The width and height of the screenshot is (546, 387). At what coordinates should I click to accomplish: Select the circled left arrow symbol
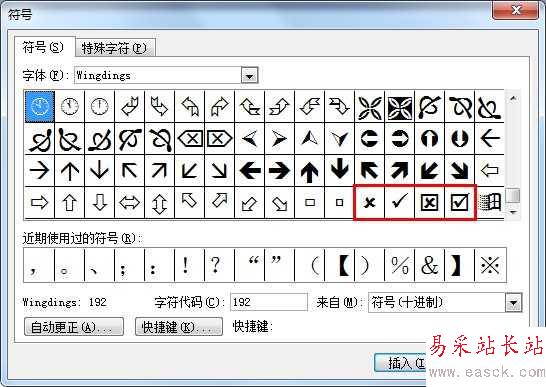(x=369, y=138)
